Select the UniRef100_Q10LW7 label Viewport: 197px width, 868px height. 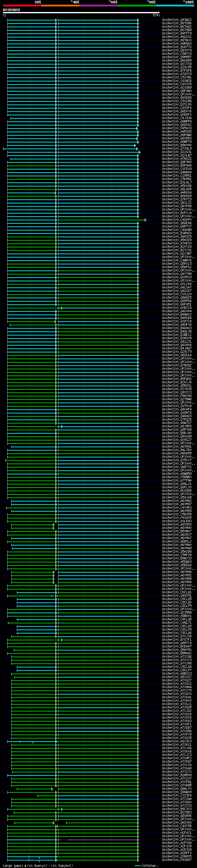pyautogui.click(x=177, y=155)
